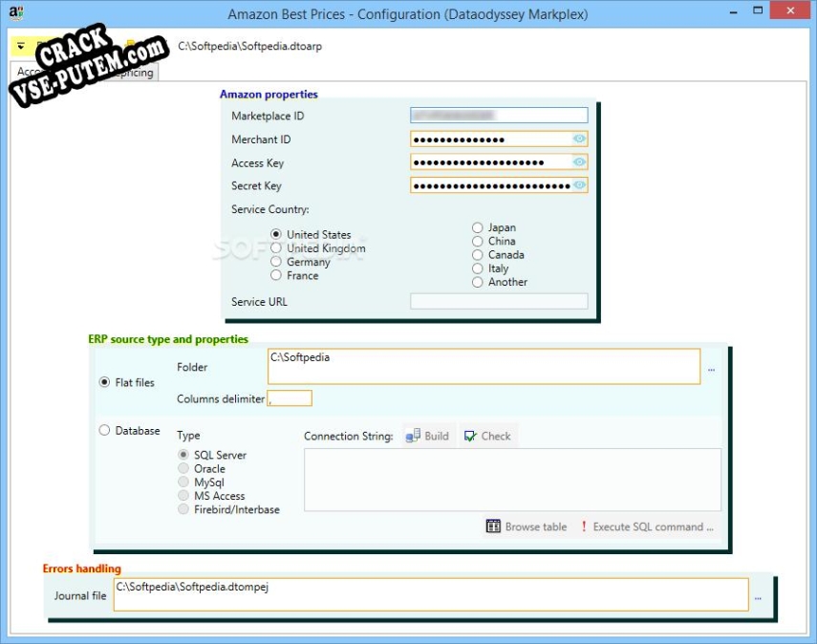Click the Build connection string button

[427, 436]
